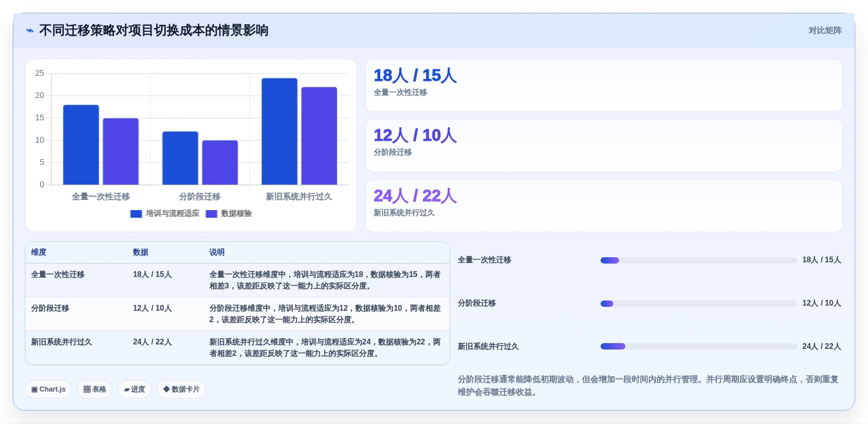Screen dimensions: 868x424
Task: Click the 新旧系统并行过久 description in table
Action: click(325, 348)
